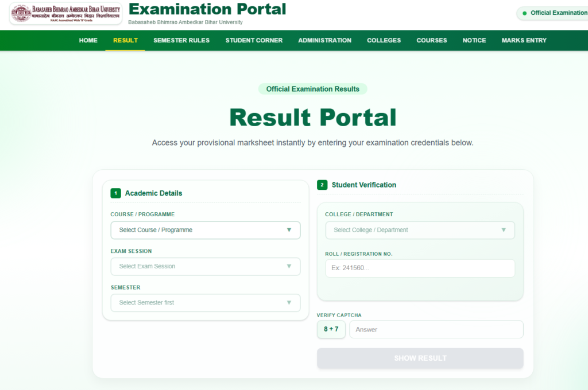This screenshot has width=588, height=390.
Task: Click the green status dot in the badge
Action: tap(525, 13)
